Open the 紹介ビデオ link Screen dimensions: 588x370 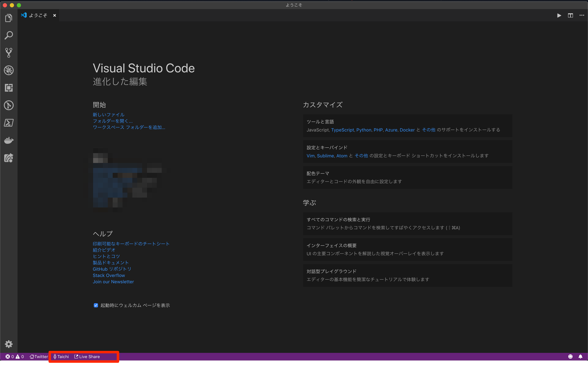(104, 250)
